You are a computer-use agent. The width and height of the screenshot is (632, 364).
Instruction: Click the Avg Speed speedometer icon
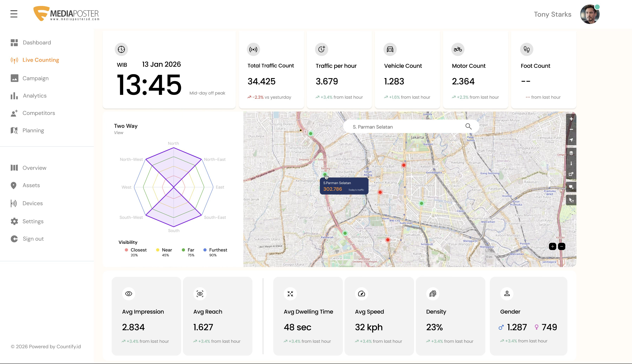tap(362, 294)
